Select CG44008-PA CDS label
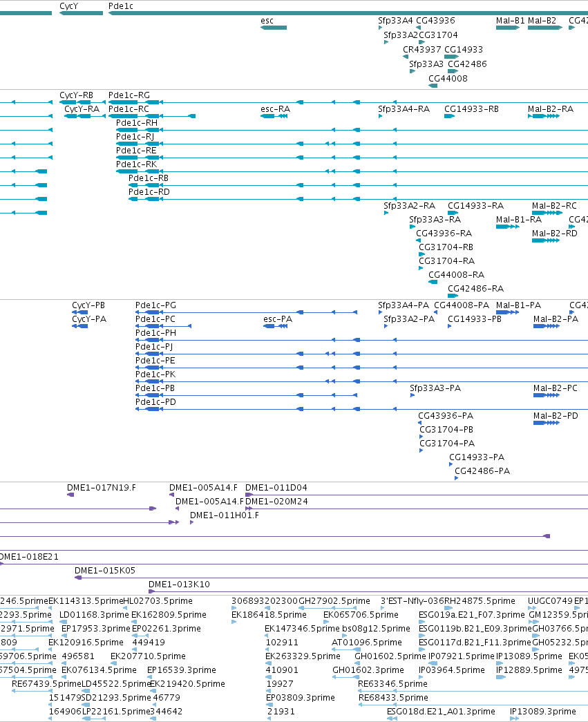This screenshot has height=722, width=588. [462, 305]
